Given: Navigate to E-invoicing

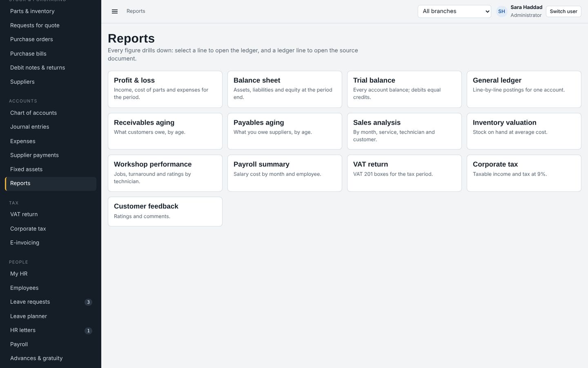Looking at the screenshot, I should tap(51, 242).
